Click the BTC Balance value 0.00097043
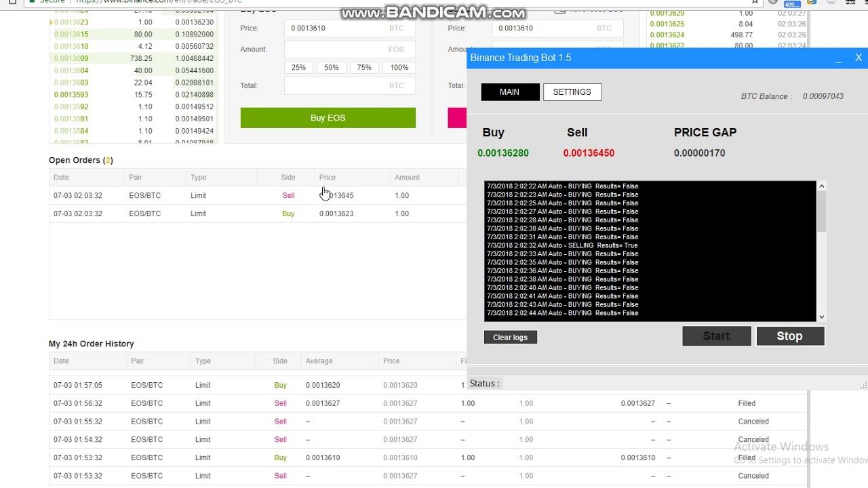 tap(823, 96)
